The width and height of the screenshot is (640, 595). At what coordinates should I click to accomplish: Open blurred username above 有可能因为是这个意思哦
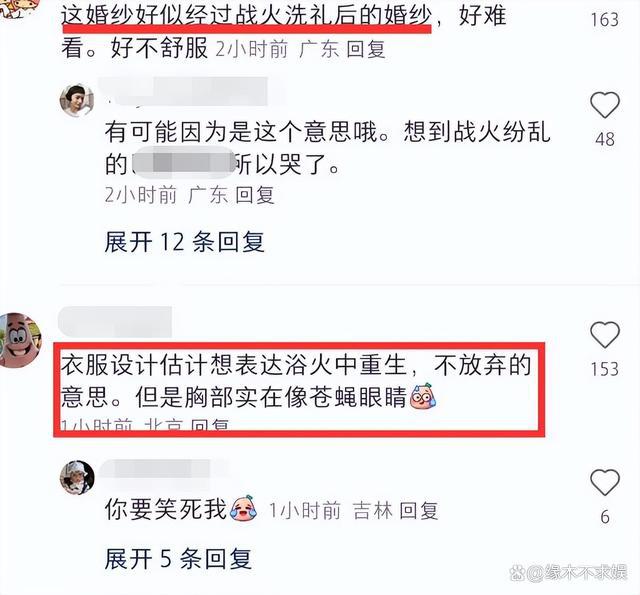(x=186, y=92)
